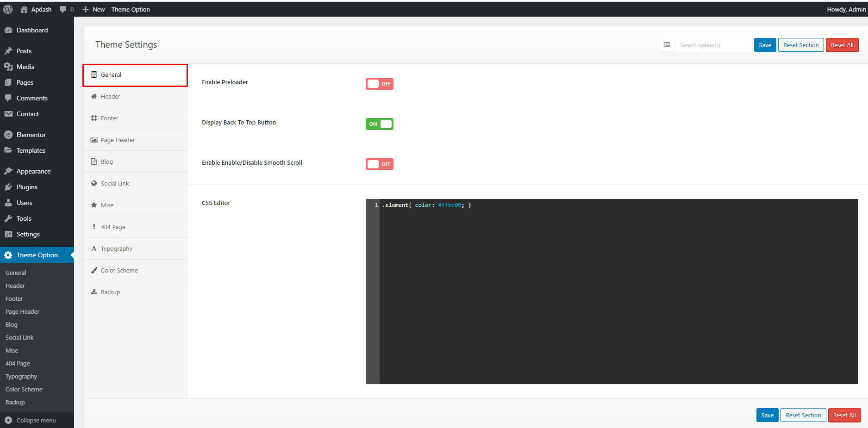
Task: Select the Page Header image icon
Action: (94, 139)
